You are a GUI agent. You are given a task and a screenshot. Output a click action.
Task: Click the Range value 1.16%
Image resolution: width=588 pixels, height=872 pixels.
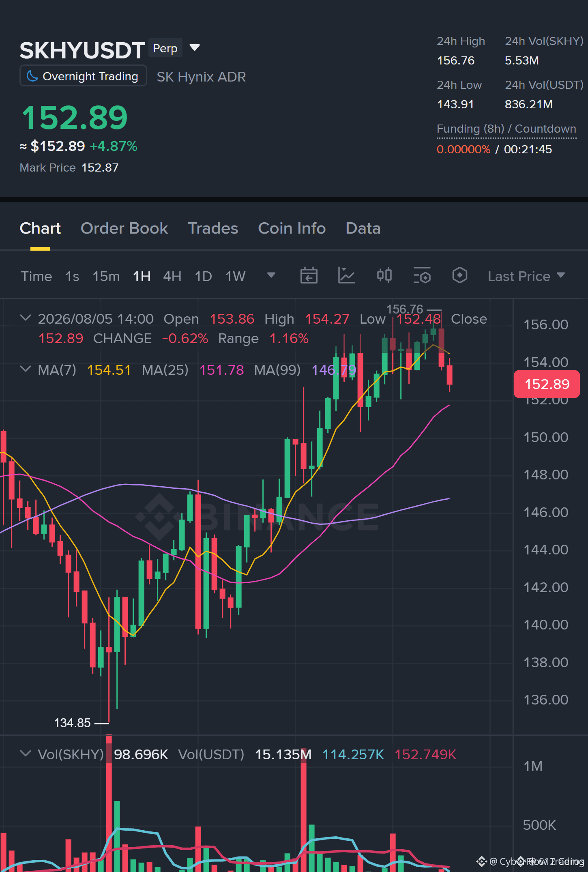point(289,338)
